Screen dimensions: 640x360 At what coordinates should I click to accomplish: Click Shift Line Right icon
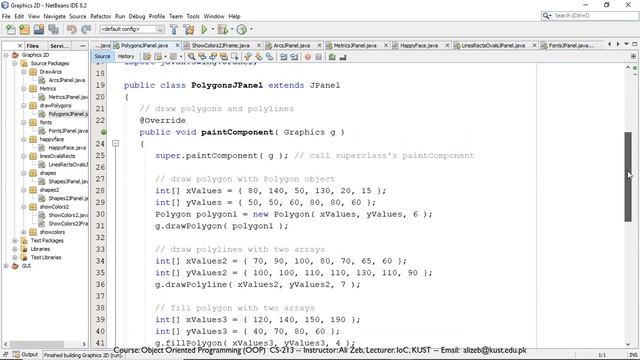pos(294,57)
